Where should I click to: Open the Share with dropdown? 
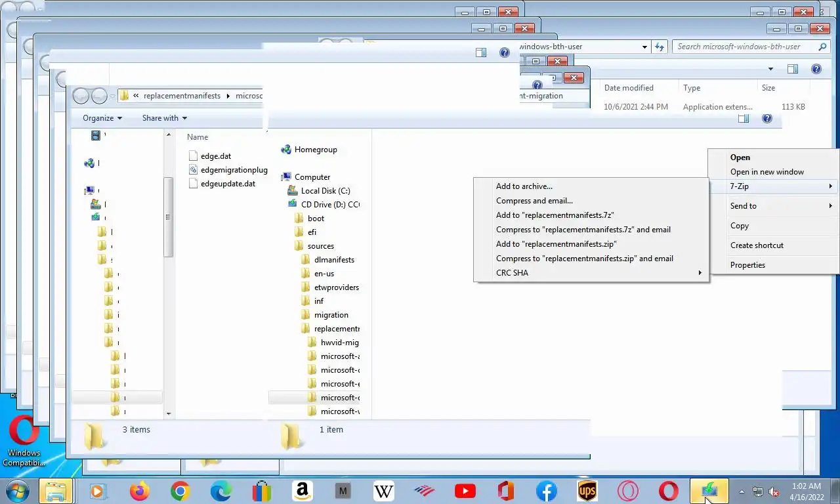coord(165,118)
